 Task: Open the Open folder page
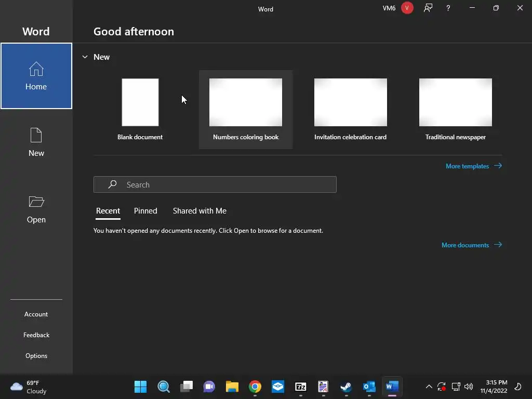(36, 209)
